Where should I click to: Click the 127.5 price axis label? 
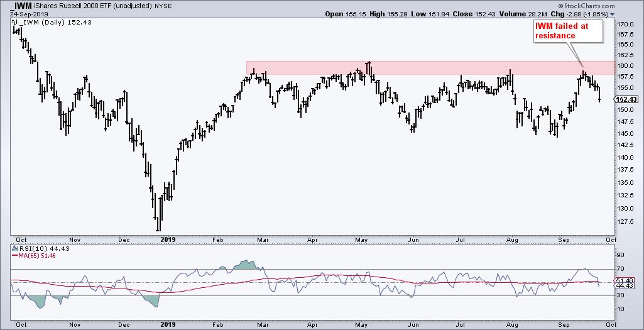[627, 222]
